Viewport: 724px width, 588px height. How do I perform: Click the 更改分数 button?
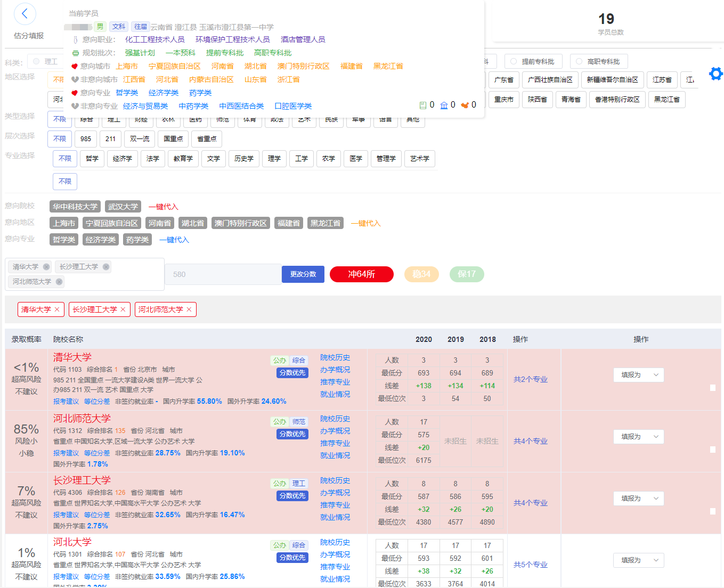[x=303, y=274]
